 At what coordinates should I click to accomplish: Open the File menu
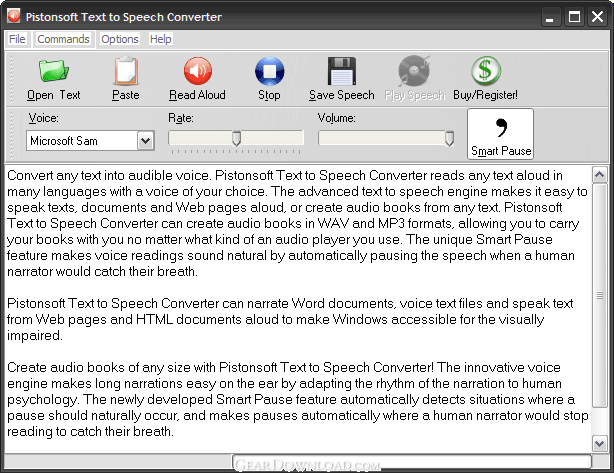point(17,39)
